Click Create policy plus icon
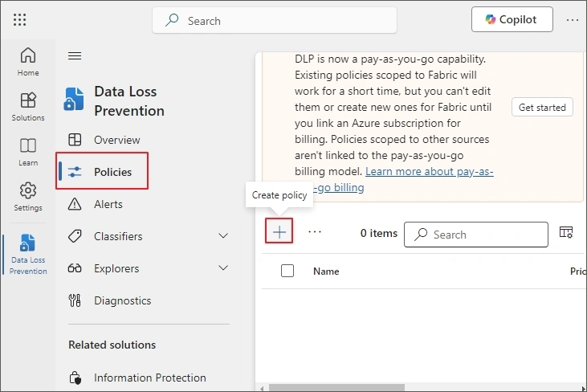587x392 pixels. click(279, 232)
